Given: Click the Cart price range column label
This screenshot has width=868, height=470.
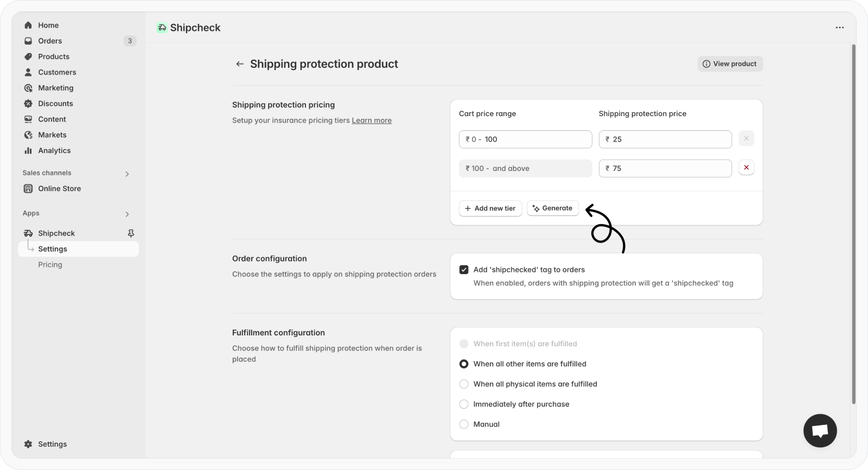Looking at the screenshot, I should point(487,113).
